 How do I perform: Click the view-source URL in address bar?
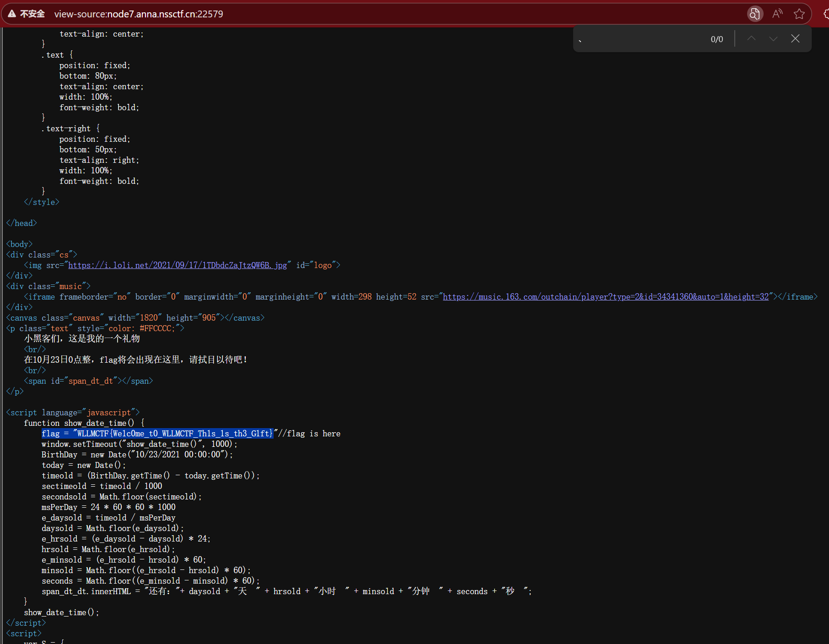(x=139, y=14)
